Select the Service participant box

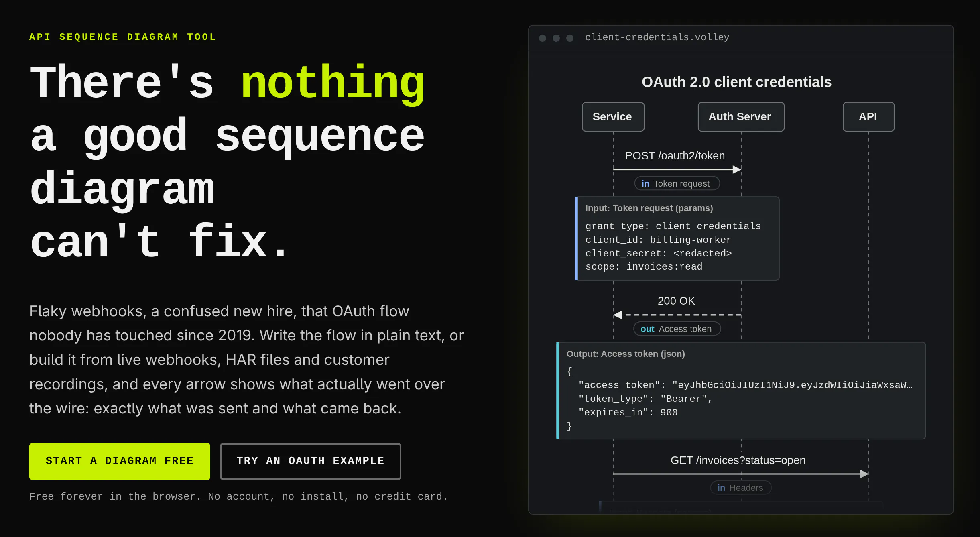(613, 117)
